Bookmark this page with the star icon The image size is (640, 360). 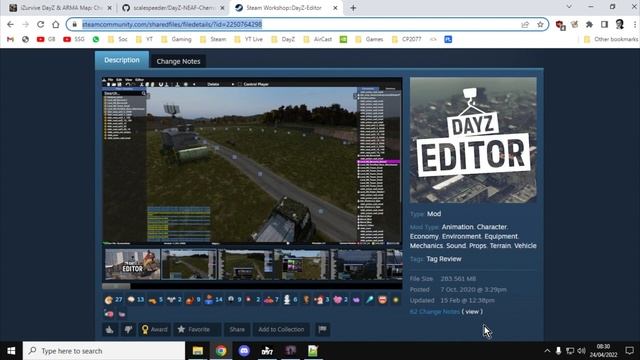click(540, 24)
